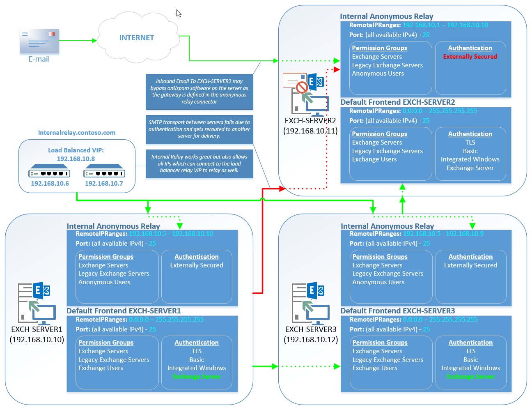Screen dimensions: 532x412
Task: Open the Authentication heading in Default Frontend EXCH-SERVER1
Action: pos(197,342)
